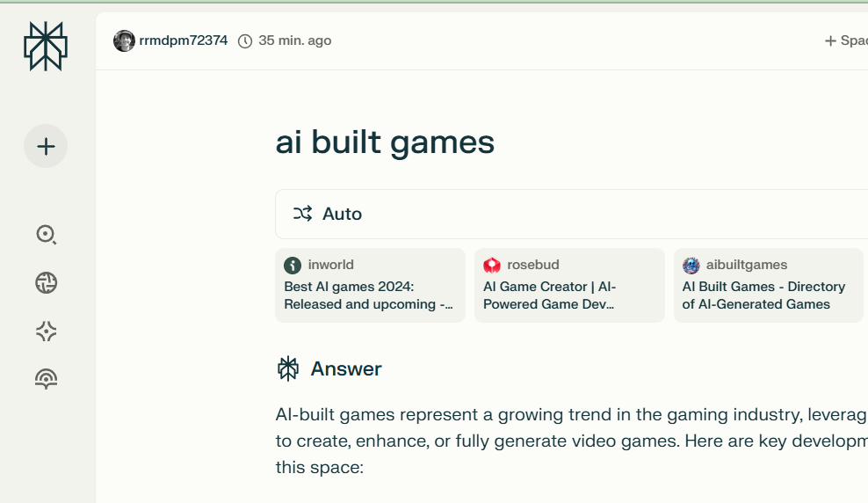Click the 'ai built games' query title
The image size is (868, 503).
[385, 142]
